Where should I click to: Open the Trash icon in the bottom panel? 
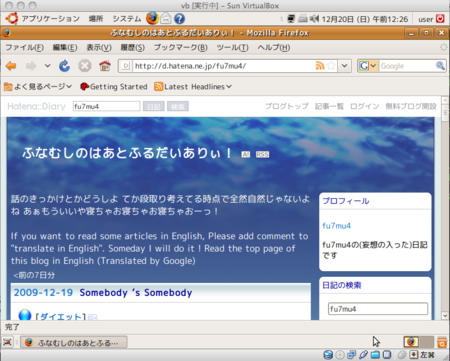click(442, 342)
